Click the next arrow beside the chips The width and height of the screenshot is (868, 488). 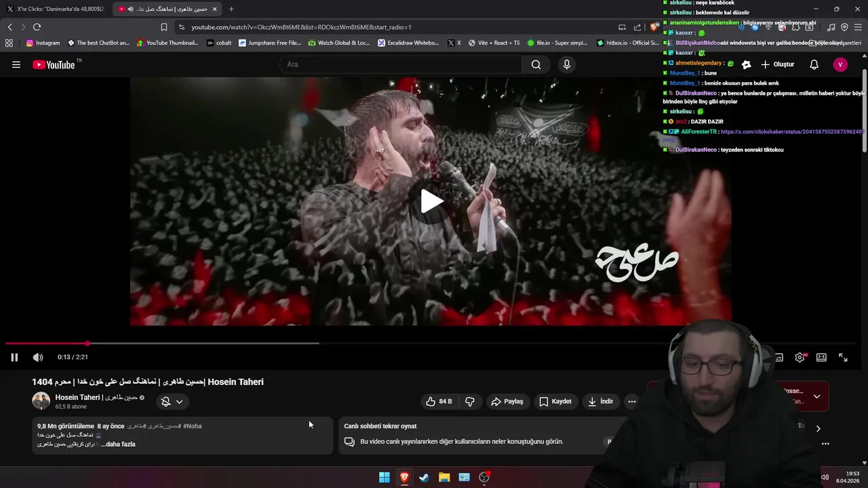pos(818,428)
